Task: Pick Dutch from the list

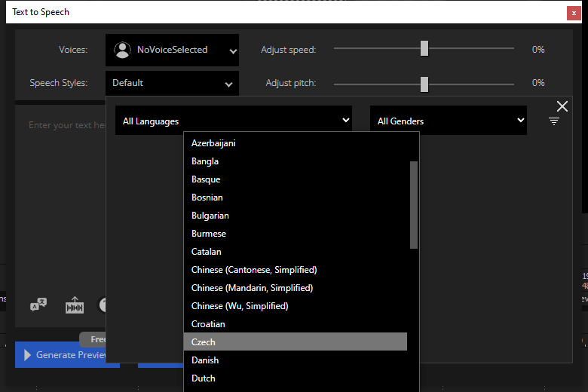Action: (x=296, y=378)
